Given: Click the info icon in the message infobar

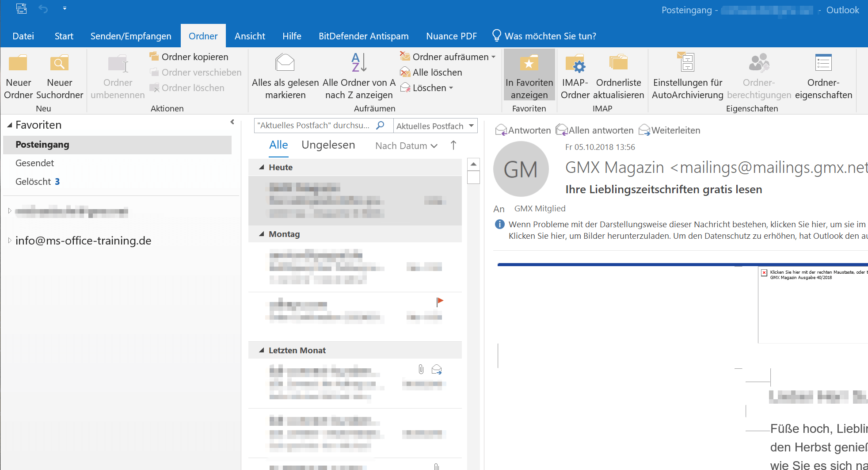Looking at the screenshot, I should [500, 224].
